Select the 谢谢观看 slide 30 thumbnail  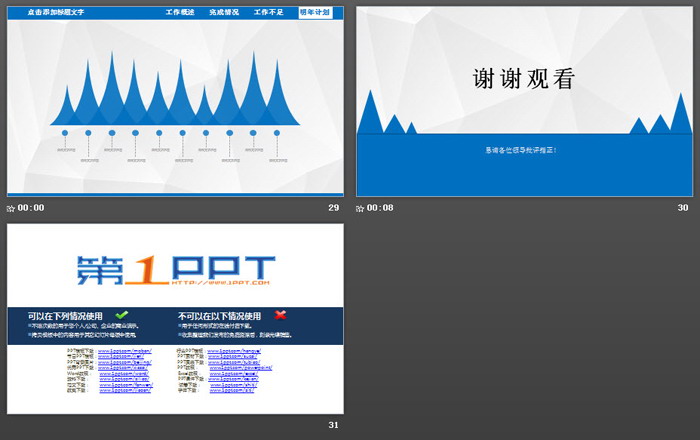pos(525,101)
